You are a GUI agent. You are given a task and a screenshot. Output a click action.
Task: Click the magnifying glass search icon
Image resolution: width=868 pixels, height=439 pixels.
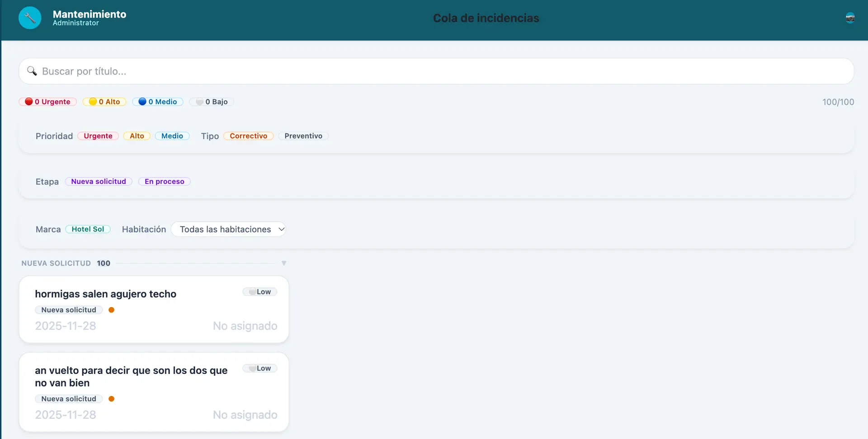point(32,71)
